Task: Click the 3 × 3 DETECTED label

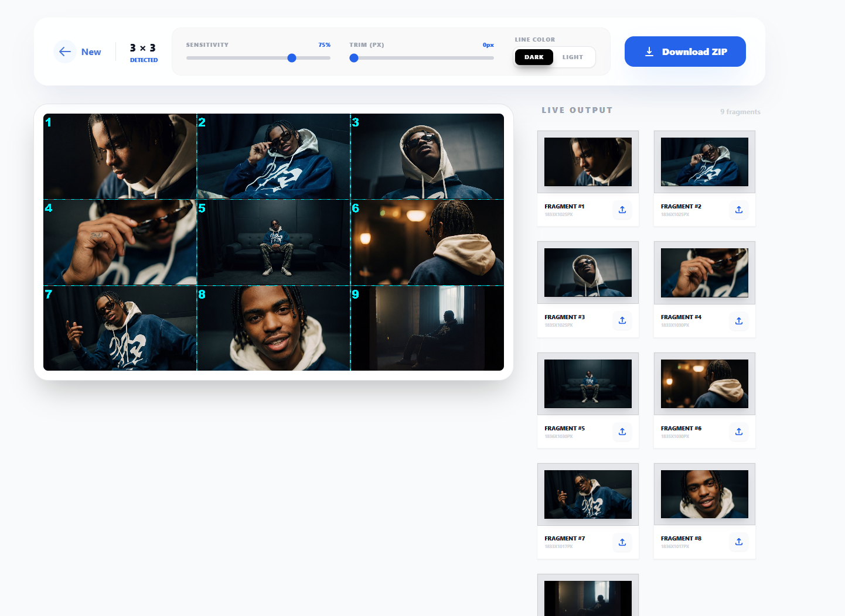Action: (144, 52)
